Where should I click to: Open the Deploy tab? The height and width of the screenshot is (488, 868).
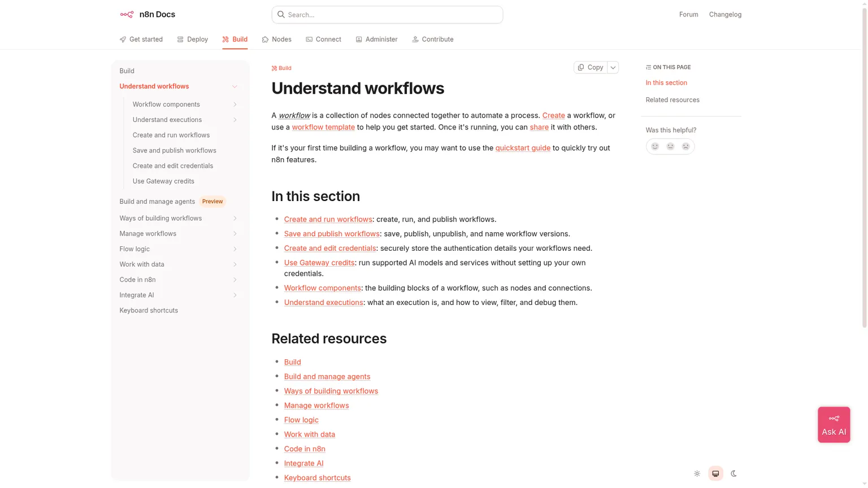point(193,40)
